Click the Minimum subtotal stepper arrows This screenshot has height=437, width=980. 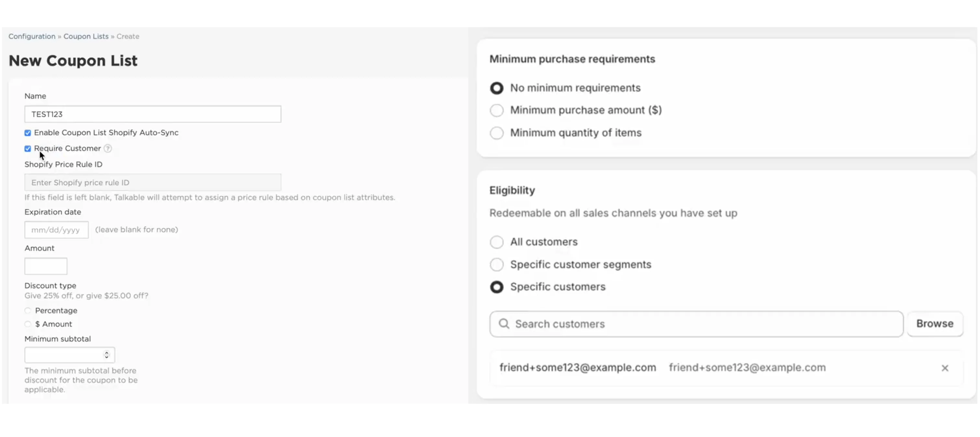pyautogui.click(x=106, y=355)
